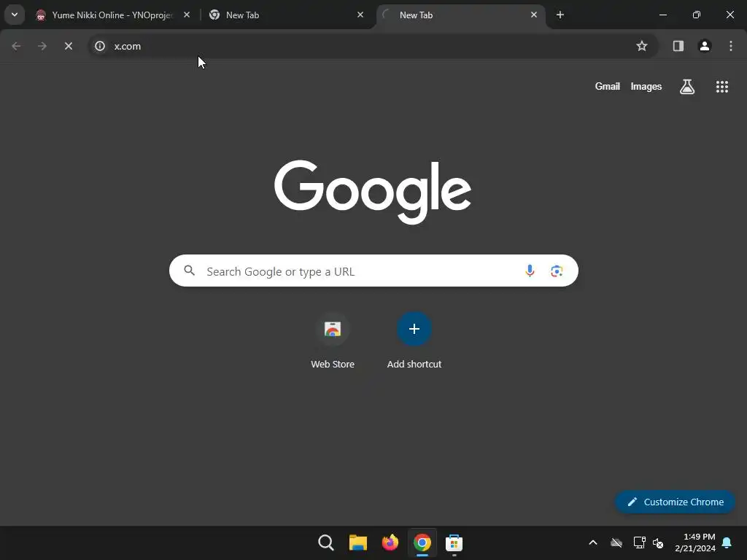Image resolution: width=747 pixels, height=560 pixels.
Task: Open the tab search dropdown arrow
Action: (15, 15)
